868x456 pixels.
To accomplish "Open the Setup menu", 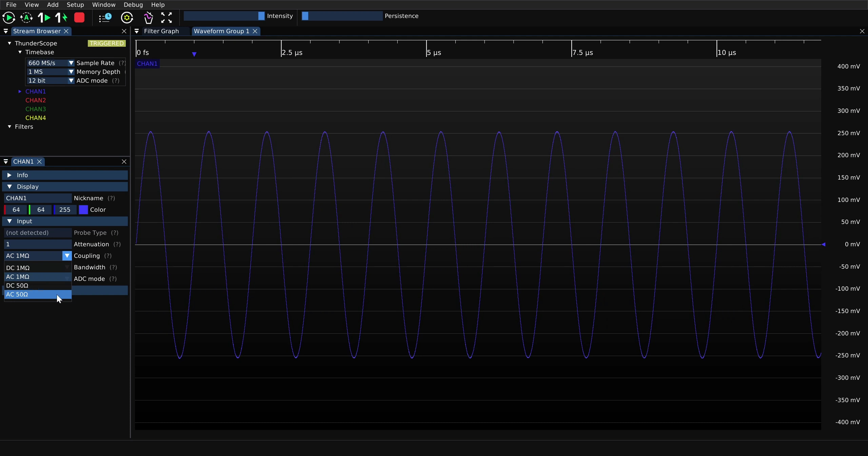I will click(75, 5).
